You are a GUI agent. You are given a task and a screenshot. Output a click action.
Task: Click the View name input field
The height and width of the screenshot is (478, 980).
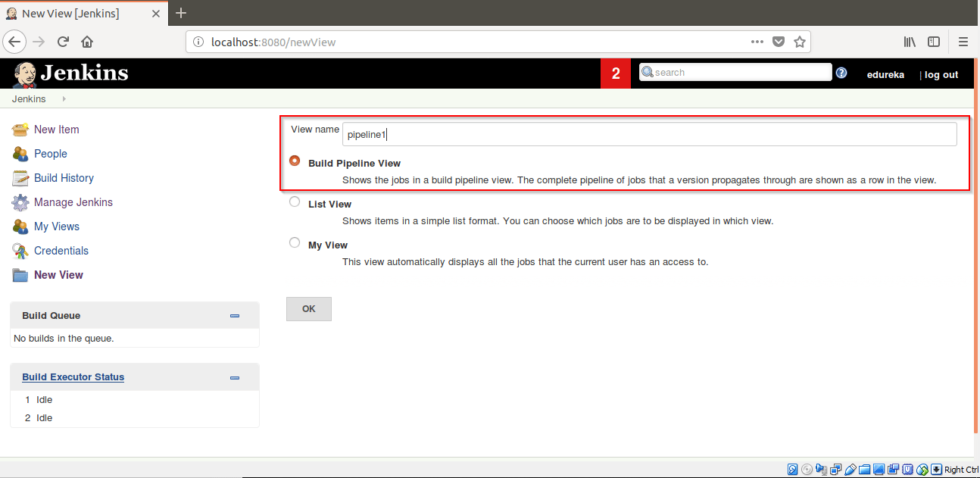(x=650, y=134)
